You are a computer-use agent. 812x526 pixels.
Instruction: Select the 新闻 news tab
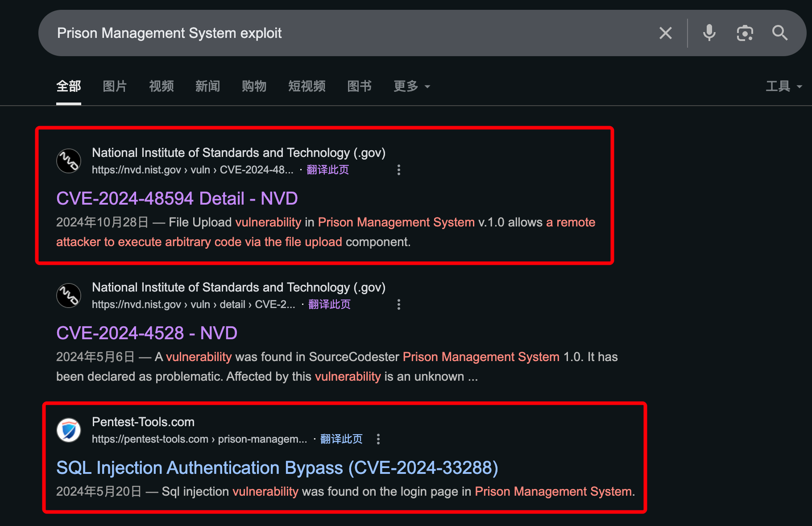coord(207,86)
